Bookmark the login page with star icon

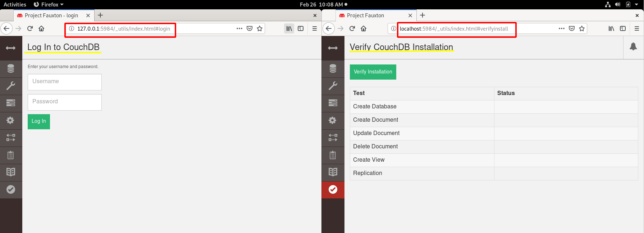[x=260, y=28]
